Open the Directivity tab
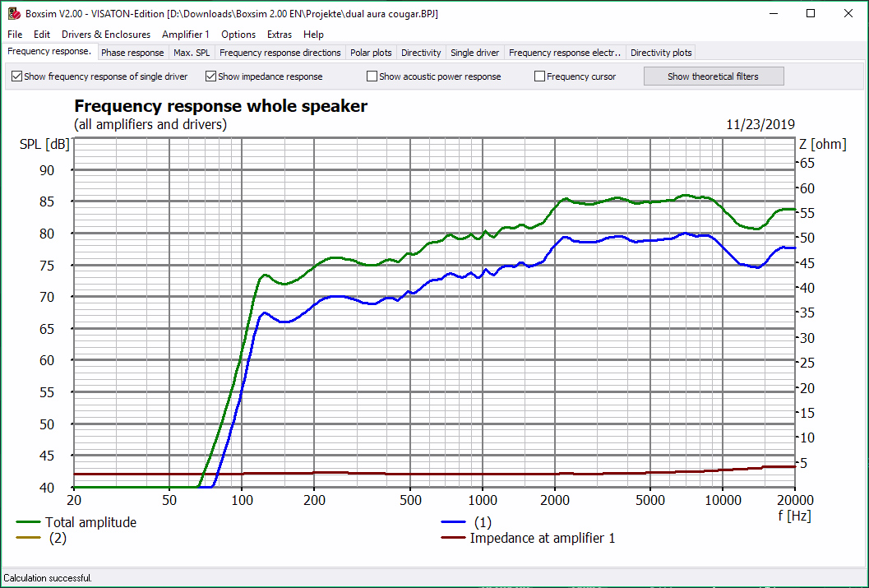 (x=421, y=53)
